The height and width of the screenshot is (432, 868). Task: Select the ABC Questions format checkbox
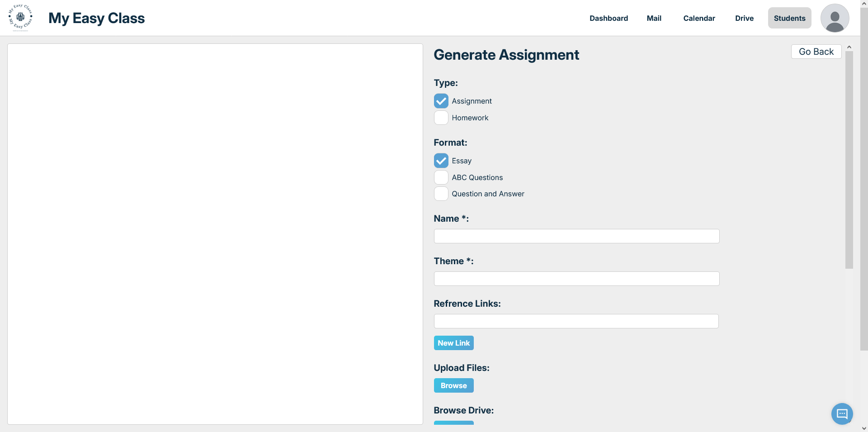[441, 177]
